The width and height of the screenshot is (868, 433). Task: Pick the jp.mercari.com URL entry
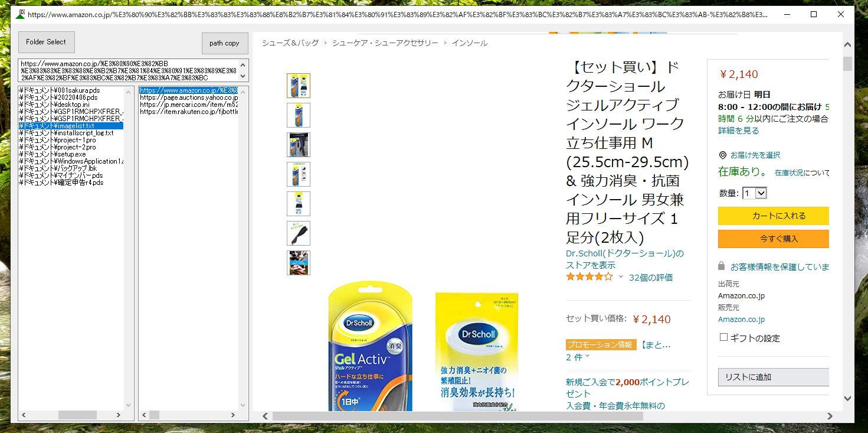tap(188, 105)
